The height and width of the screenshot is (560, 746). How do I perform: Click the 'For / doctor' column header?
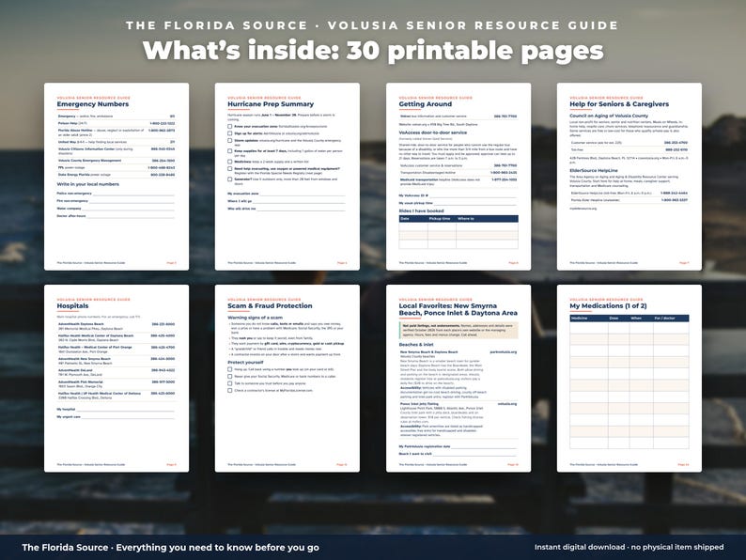665,318
